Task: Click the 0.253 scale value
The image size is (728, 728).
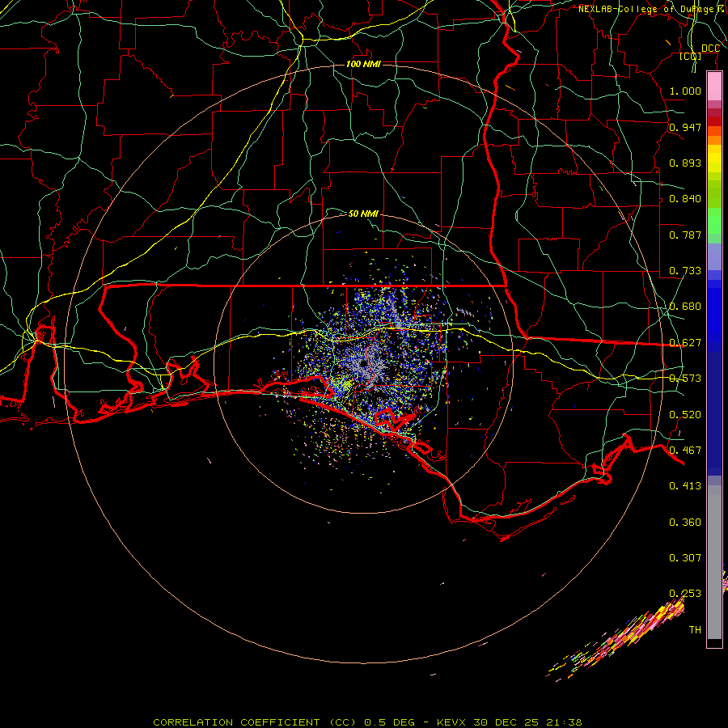Action: coord(685,594)
